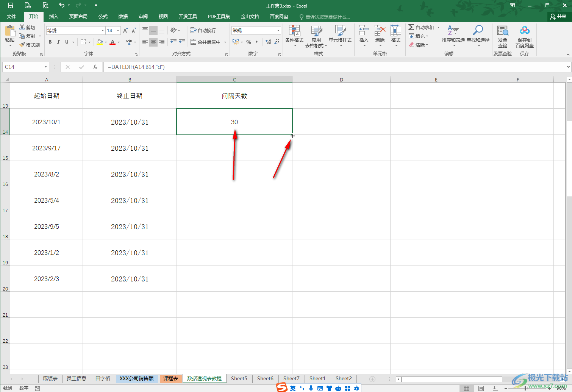Image resolution: width=572 pixels, height=392 pixels.
Task: Open Conditional Formatting (条件格式)
Action: pos(294,36)
